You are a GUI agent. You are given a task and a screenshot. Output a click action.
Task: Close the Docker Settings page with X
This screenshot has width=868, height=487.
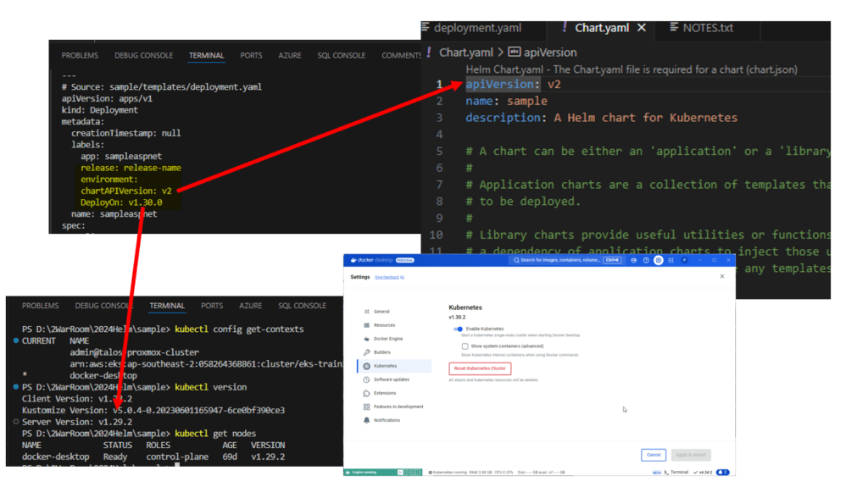coord(722,276)
